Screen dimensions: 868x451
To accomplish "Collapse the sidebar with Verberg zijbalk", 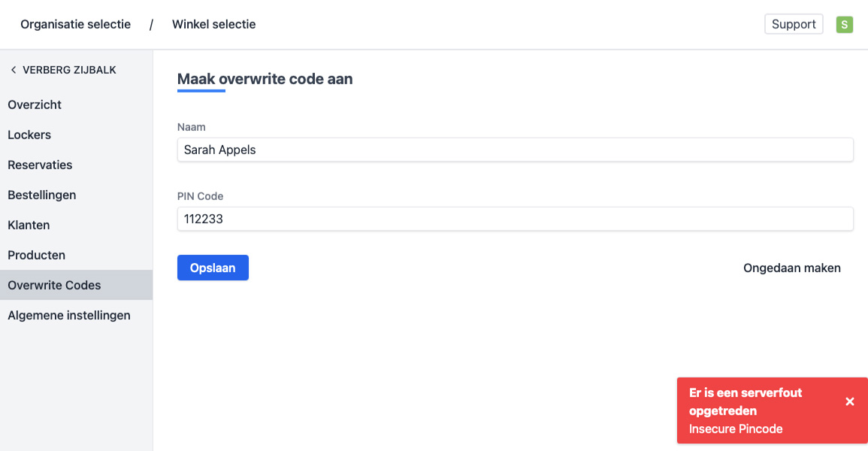I will (x=63, y=70).
